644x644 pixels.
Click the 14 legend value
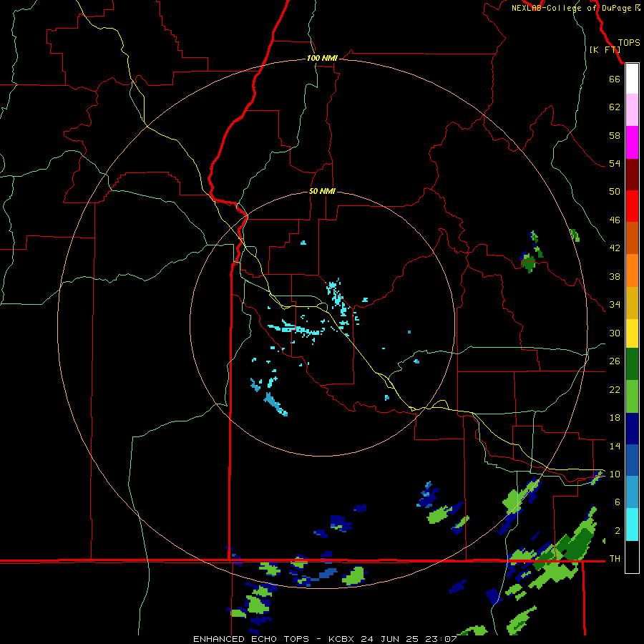[x=615, y=446]
